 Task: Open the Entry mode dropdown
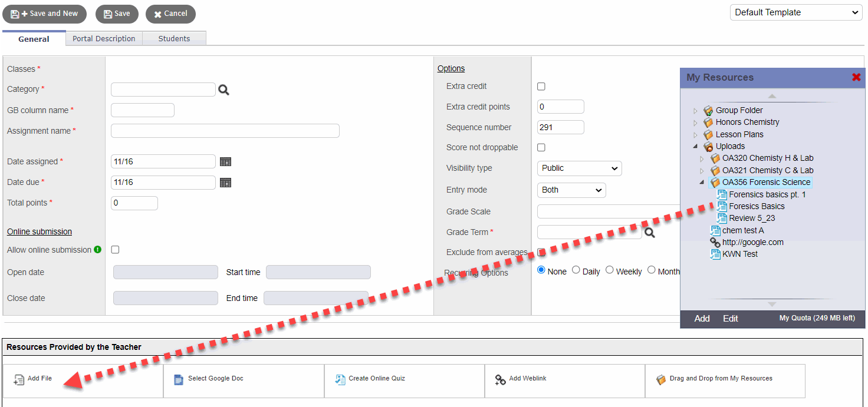pos(571,190)
